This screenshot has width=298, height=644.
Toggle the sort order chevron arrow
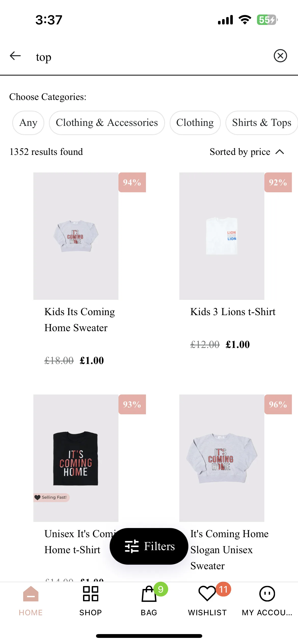[280, 152]
